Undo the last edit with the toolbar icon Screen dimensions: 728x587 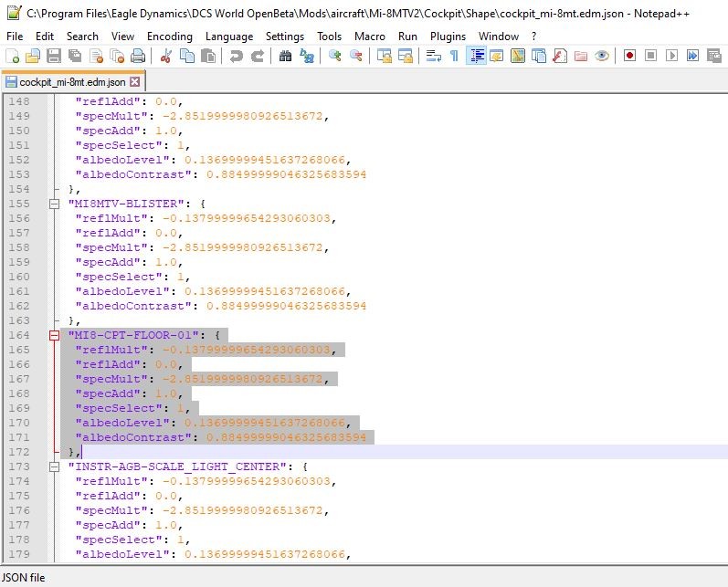pyautogui.click(x=237, y=57)
